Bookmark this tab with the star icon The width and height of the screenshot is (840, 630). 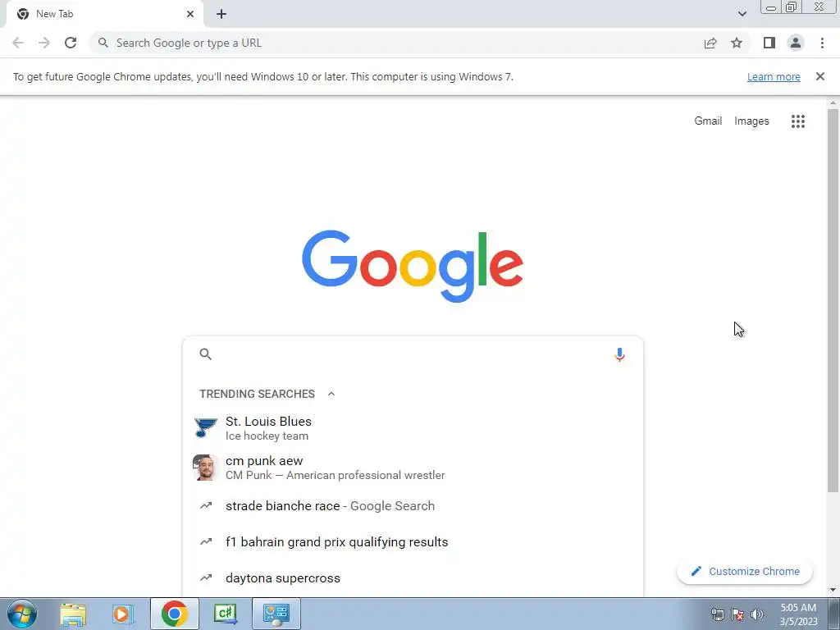737,43
